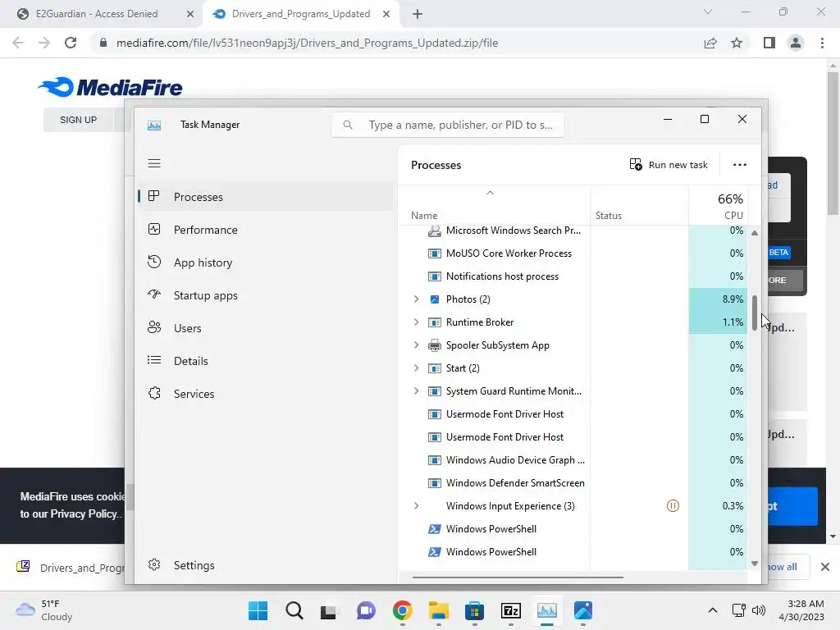Open a new Chrome tab
The image size is (840, 630).
(418, 14)
